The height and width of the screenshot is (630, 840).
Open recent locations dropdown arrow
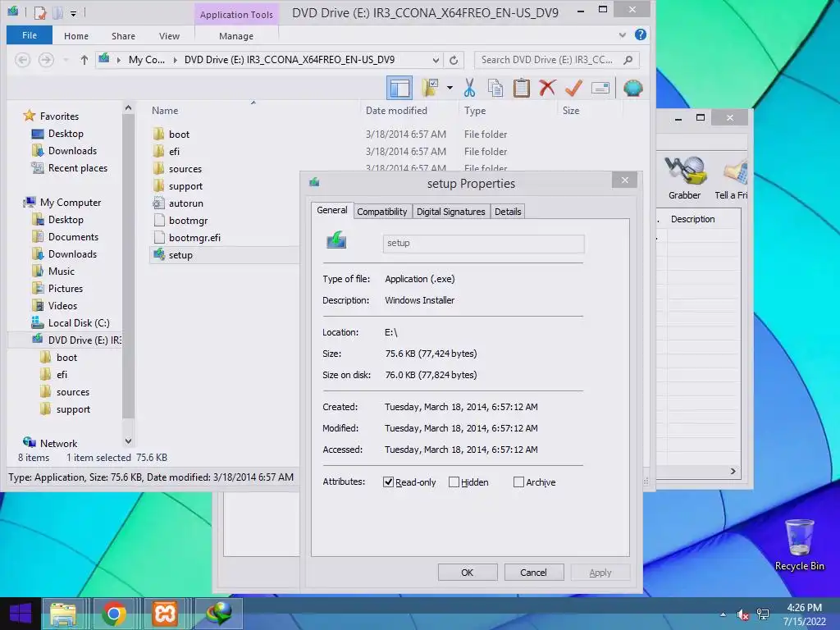click(x=66, y=60)
